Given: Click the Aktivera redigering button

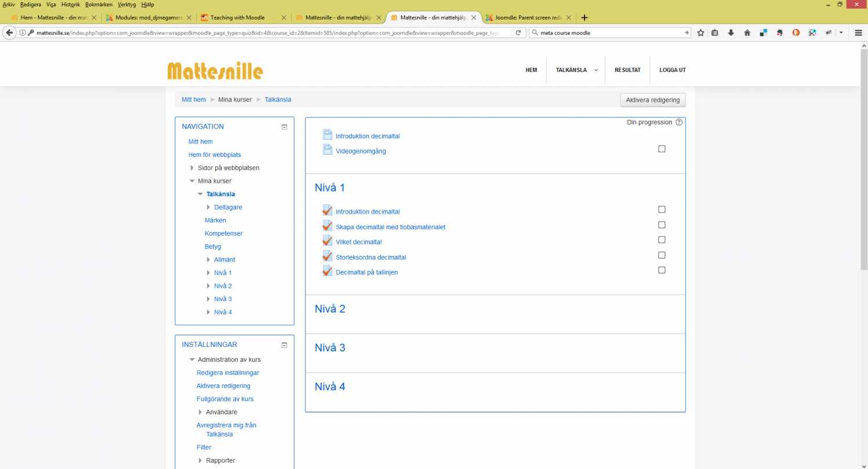Looking at the screenshot, I should coord(653,100).
